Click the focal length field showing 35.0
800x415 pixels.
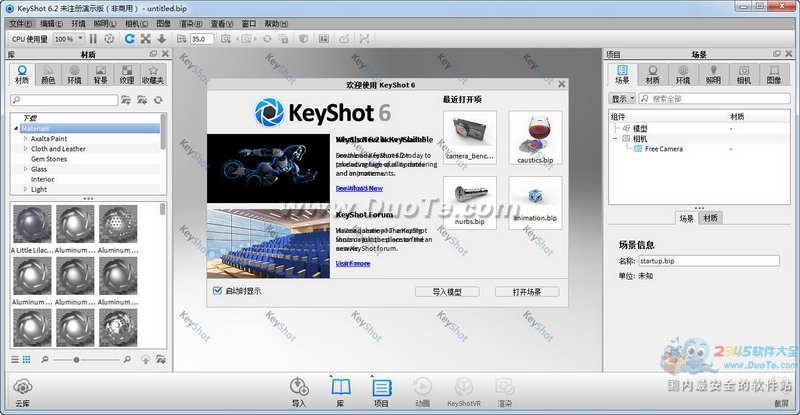tap(202, 39)
